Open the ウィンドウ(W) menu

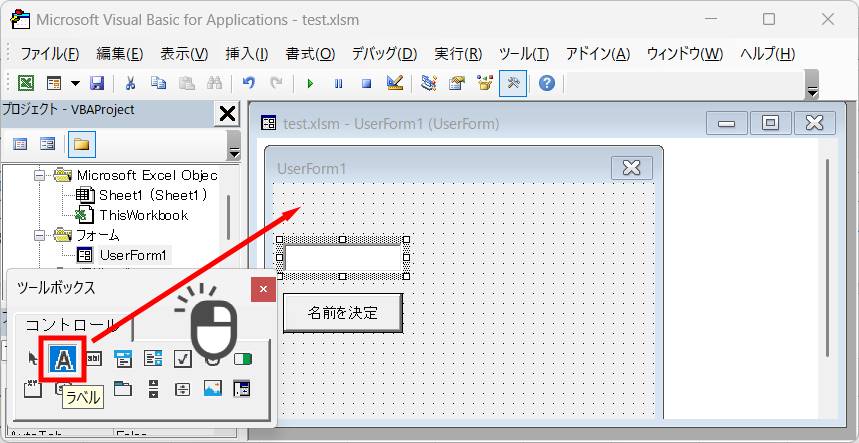click(x=685, y=54)
